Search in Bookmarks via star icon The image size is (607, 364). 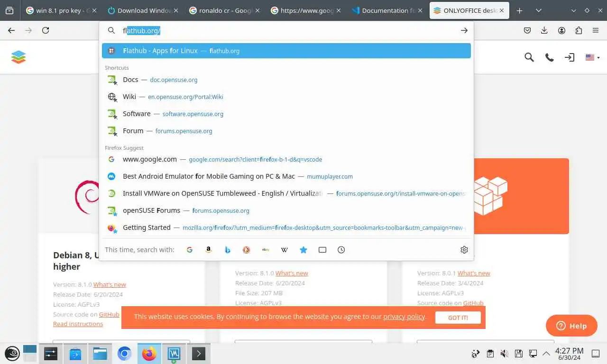pos(303,250)
